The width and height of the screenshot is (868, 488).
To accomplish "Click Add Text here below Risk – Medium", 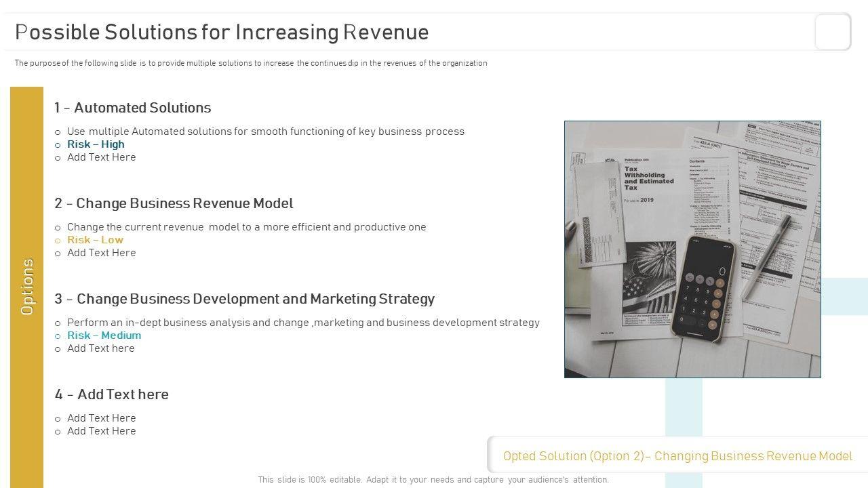I will tap(100, 348).
